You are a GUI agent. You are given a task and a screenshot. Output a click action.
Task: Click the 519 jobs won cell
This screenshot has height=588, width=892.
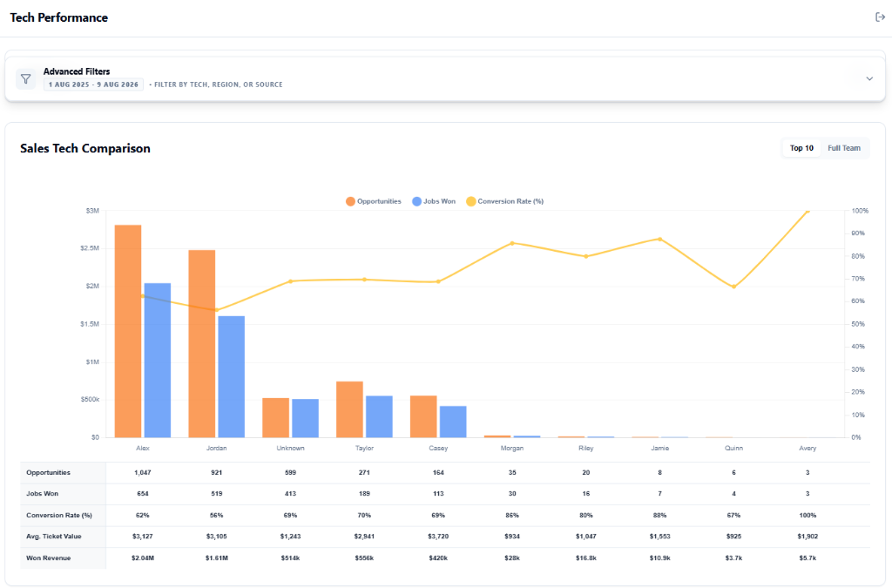tap(217, 494)
